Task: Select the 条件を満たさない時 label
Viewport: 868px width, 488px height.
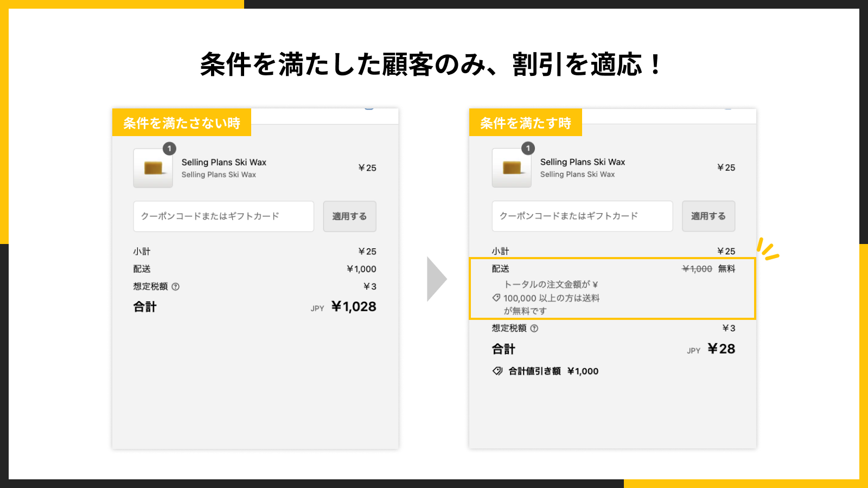Action: (x=182, y=123)
